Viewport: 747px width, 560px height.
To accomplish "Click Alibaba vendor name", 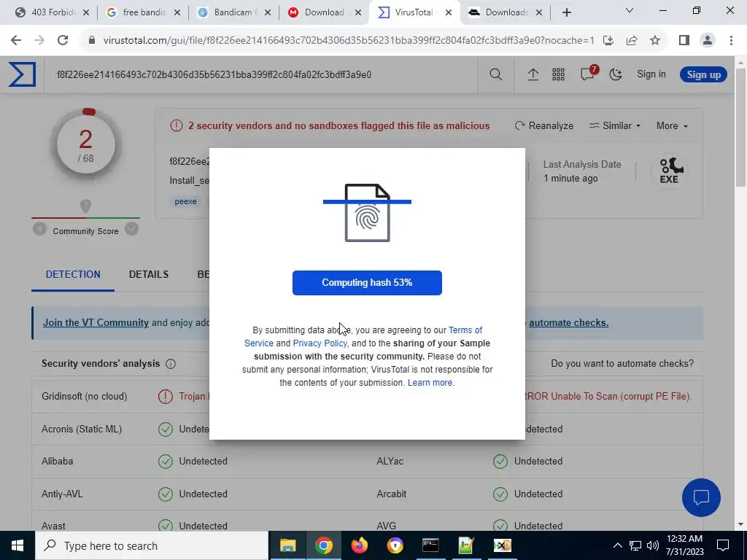I will click(57, 462).
